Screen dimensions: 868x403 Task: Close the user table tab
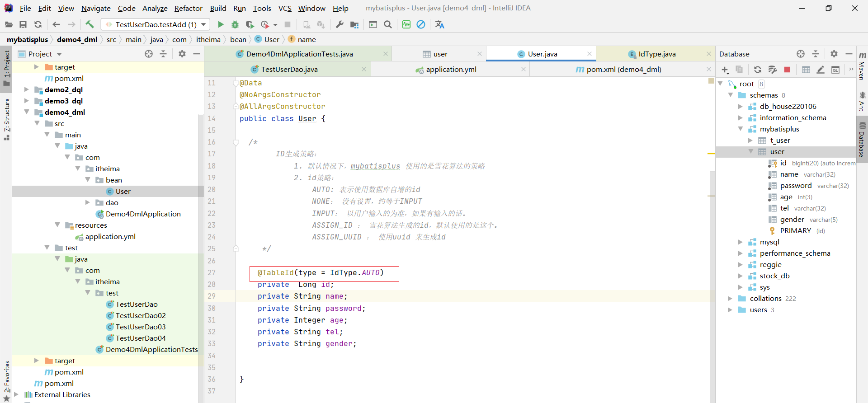click(480, 54)
